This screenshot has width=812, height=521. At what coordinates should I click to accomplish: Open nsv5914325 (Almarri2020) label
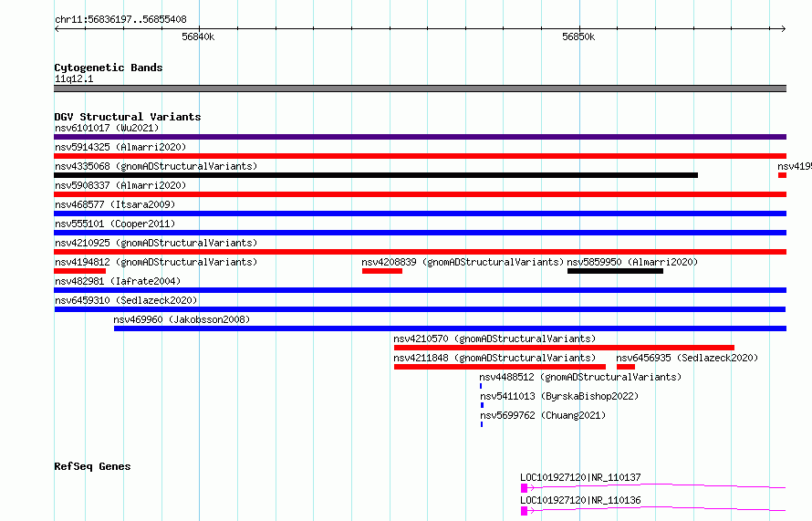120,147
